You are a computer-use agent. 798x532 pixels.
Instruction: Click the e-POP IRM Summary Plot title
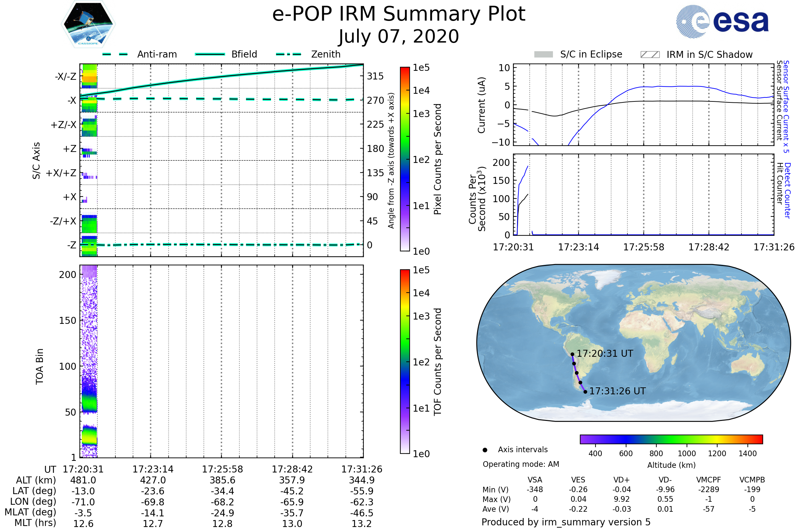point(399,14)
